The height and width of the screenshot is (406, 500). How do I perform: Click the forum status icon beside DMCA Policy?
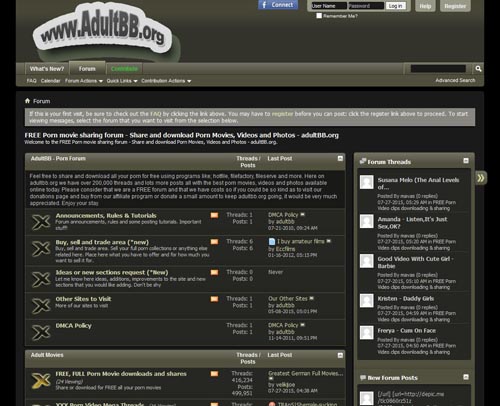point(41,332)
